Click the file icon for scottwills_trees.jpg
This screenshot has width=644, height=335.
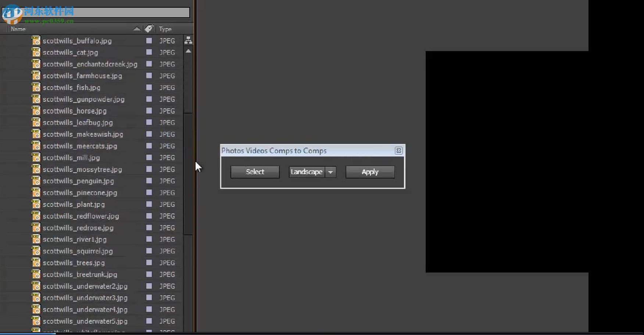36,263
